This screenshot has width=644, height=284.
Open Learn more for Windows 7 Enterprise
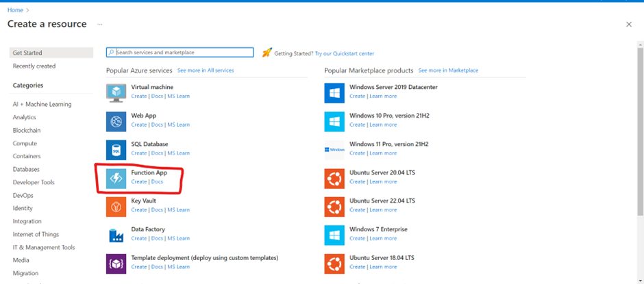coord(383,238)
